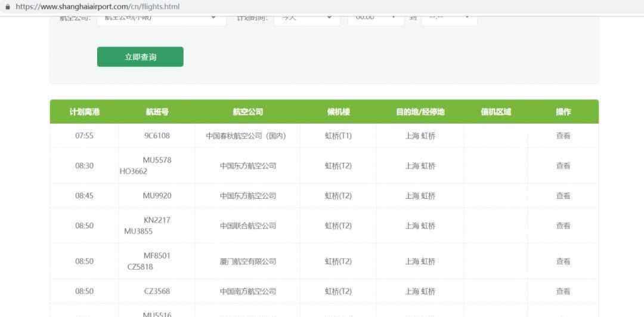Click destination 上海 虹桥 in the 9C6108 row
This screenshot has height=317, width=644.
click(x=420, y=136)
